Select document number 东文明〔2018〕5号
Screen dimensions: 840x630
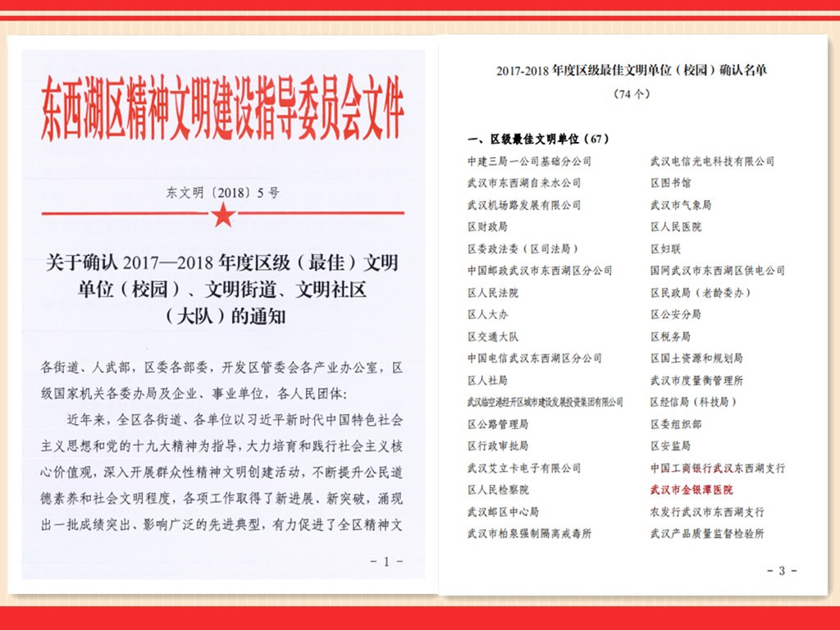click(223, 194)
